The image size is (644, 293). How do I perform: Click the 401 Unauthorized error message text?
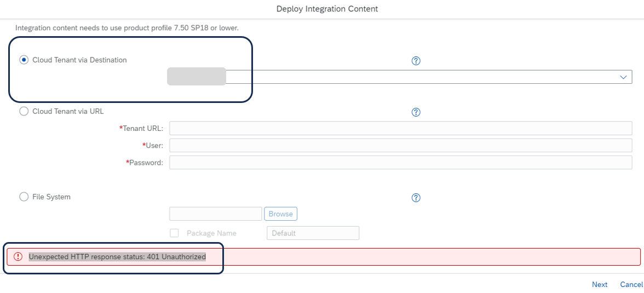(x=117, y=256)
